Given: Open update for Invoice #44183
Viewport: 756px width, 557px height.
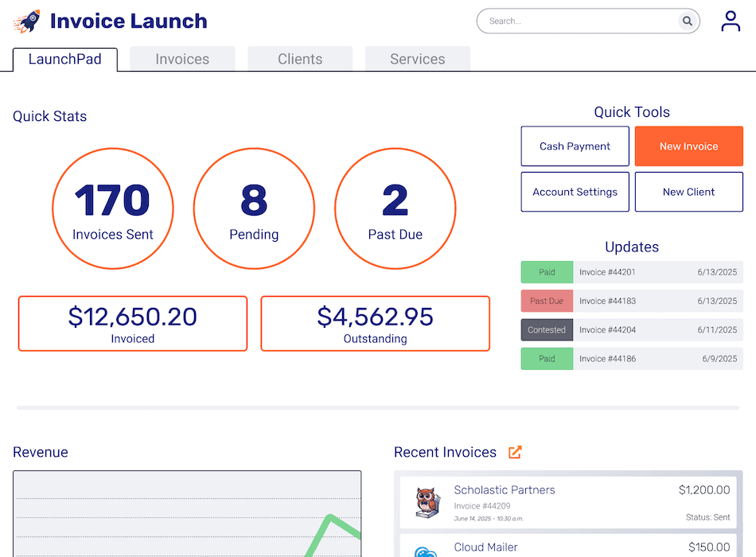Looking at the screenshot, I should [x=632, y=301].
